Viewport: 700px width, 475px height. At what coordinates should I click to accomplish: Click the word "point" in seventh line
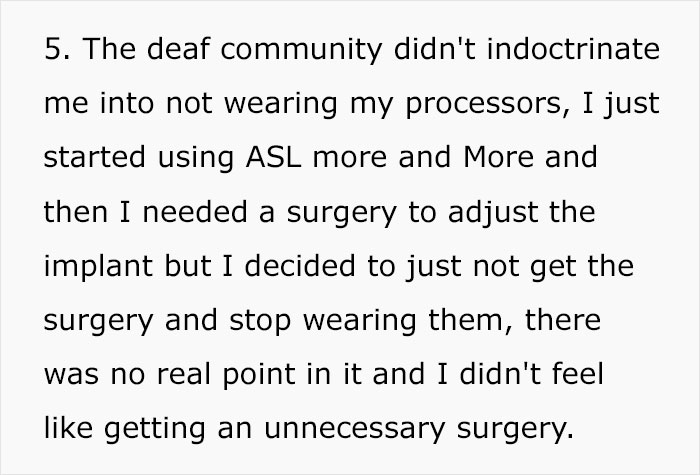(258, 377)
